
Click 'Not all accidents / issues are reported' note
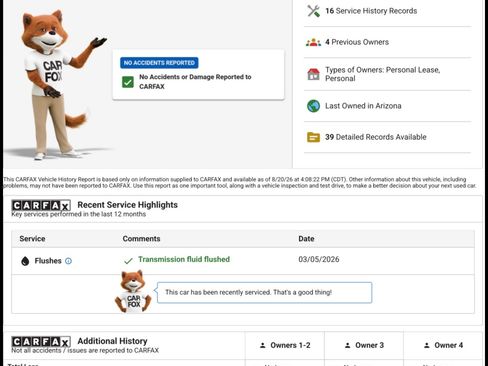tap(85, 350)
